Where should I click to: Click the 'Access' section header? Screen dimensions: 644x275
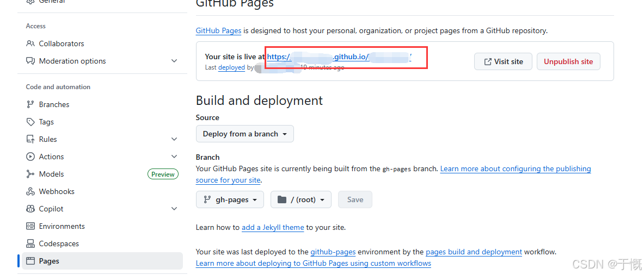click(36, 26)
